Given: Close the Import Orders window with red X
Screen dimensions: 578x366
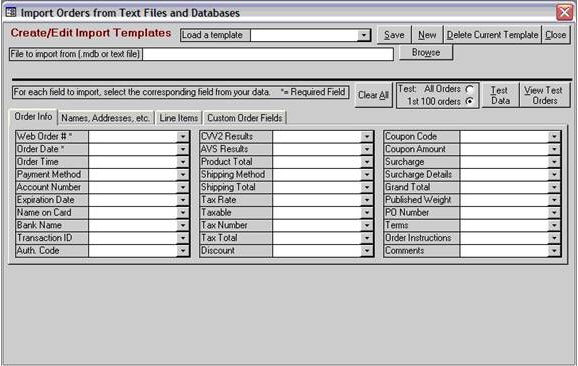Looking at the screenshot, I should coord(564,13).
